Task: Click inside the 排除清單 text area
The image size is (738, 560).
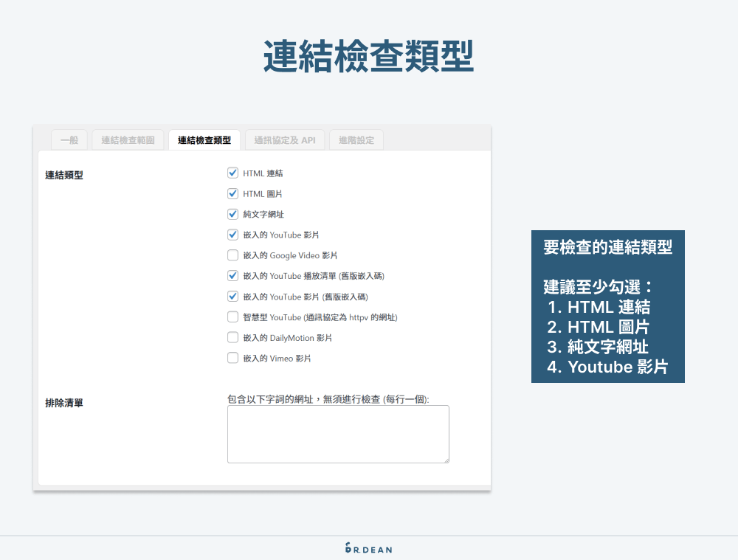Action: (338, 434)
